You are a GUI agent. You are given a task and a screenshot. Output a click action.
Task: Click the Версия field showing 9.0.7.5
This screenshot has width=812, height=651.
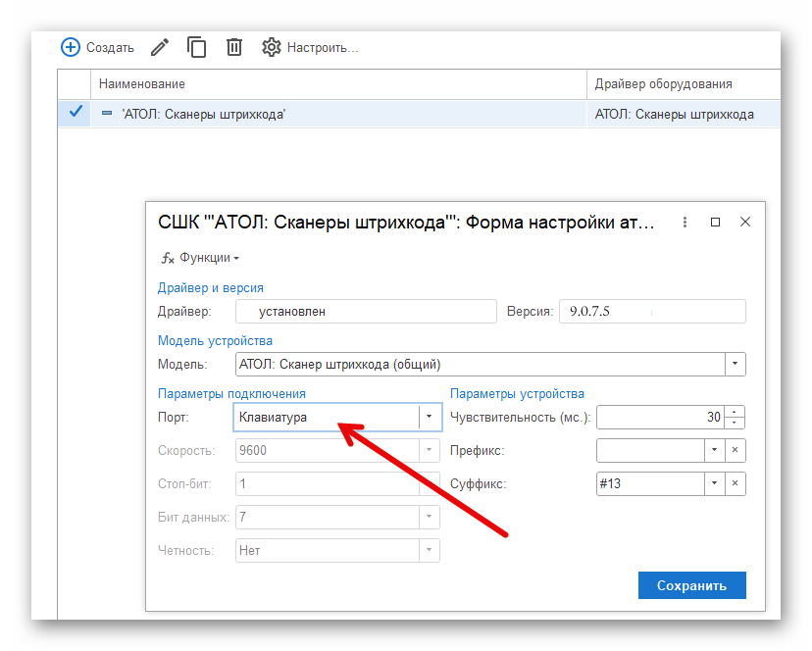(x=652, y=311)
